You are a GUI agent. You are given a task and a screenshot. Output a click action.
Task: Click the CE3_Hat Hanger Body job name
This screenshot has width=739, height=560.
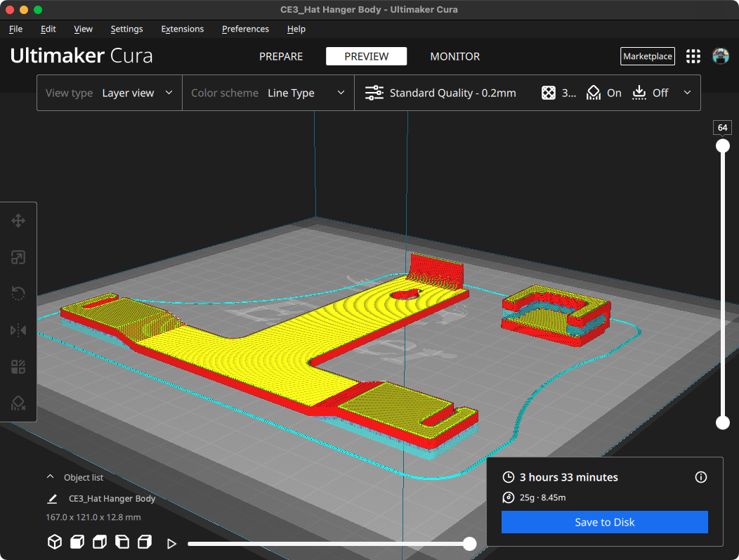pyautogui.click(x=112, y=498)
